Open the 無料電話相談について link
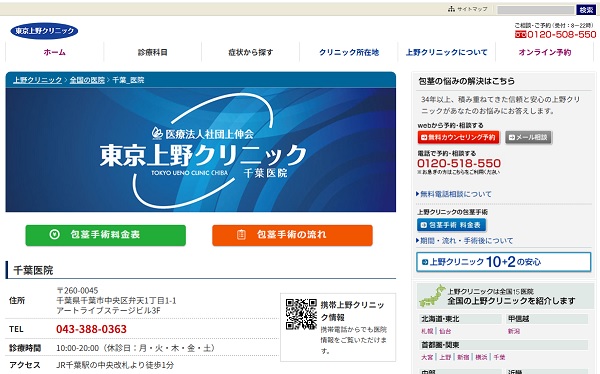 point(456,194)
